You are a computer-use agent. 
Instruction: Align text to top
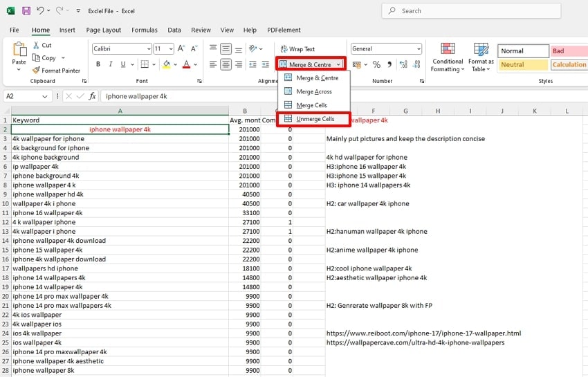[x=213, y=48]
